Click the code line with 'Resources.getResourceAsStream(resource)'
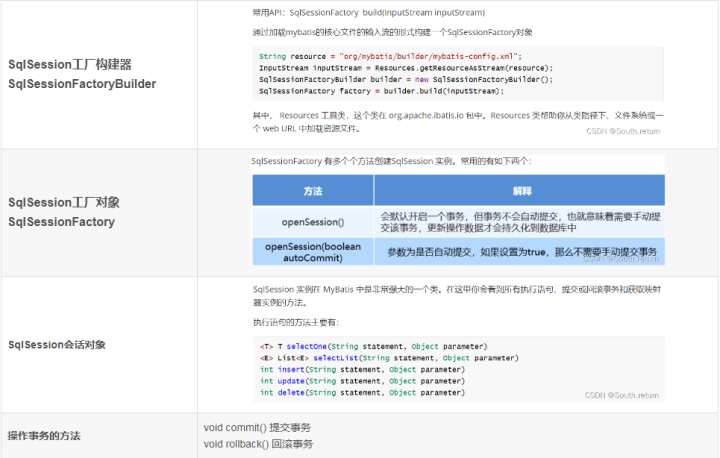The width and height of the screenshot is (720, 458). (x=406, y=68)
